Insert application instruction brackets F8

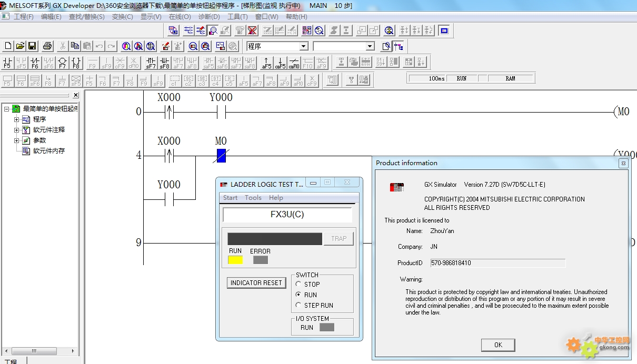[x=76, y=63]
